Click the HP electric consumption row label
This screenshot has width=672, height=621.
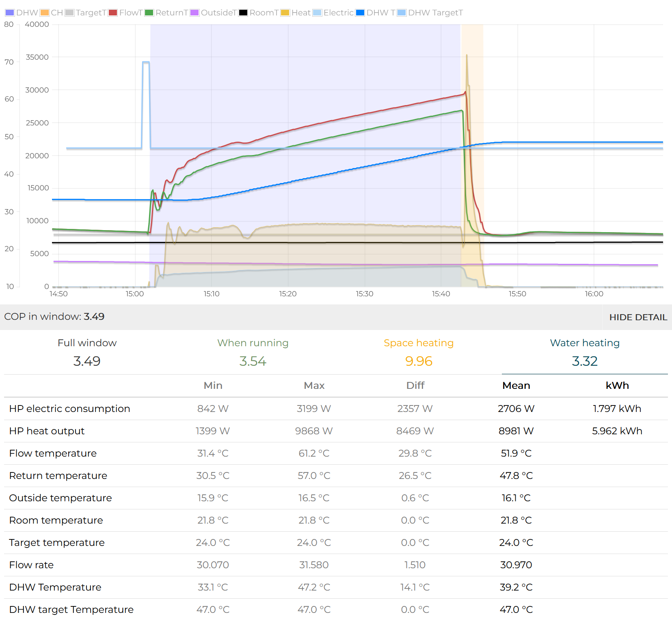click(x=69, y=409)
